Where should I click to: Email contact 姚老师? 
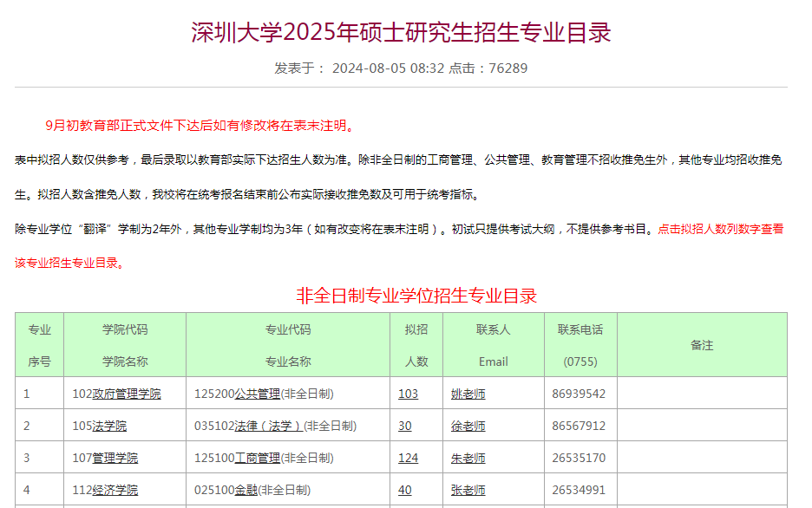(x=468, y=394)
